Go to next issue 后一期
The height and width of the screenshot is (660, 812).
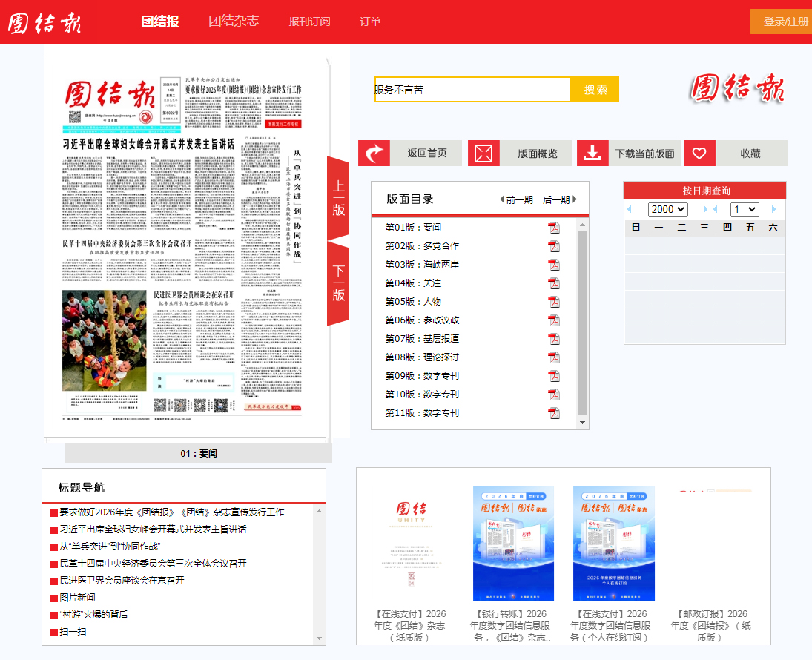click(x=560, y=199)
